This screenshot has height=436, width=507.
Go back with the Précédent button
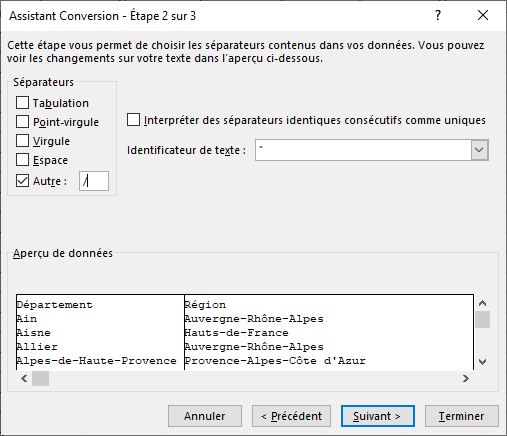click(291, 416)
